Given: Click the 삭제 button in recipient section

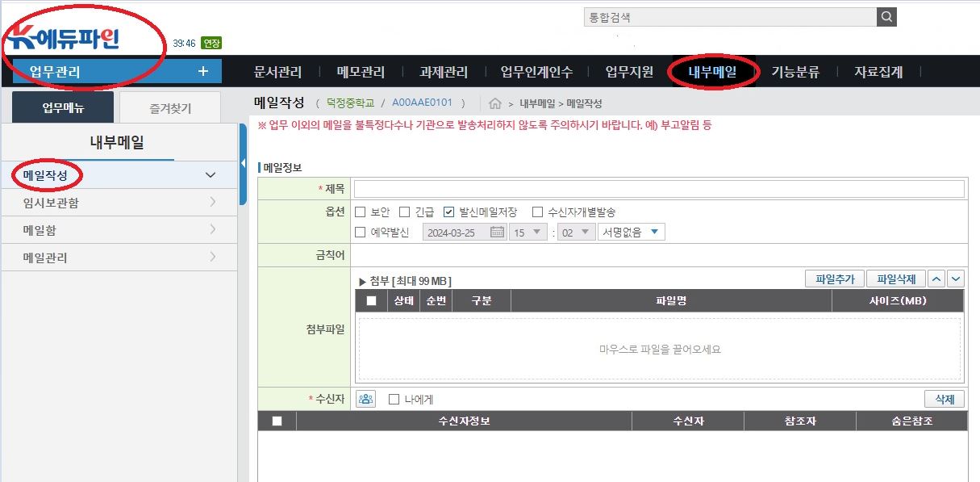Looking at the screenshot, I should click(944, 398).
